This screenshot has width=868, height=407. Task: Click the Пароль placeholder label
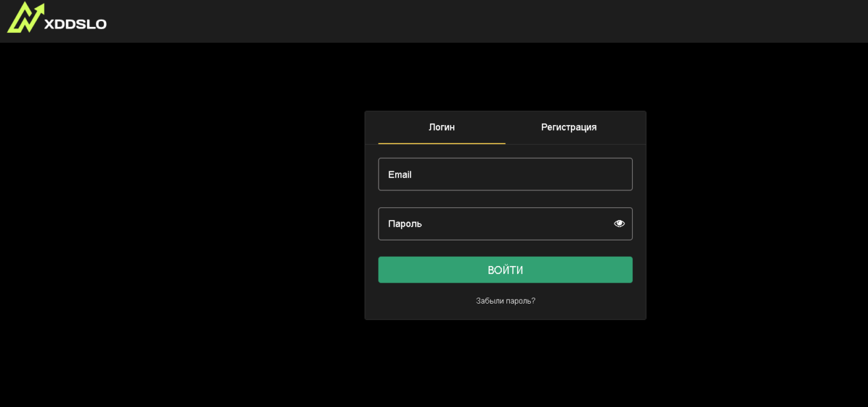(x=405, y=224)
